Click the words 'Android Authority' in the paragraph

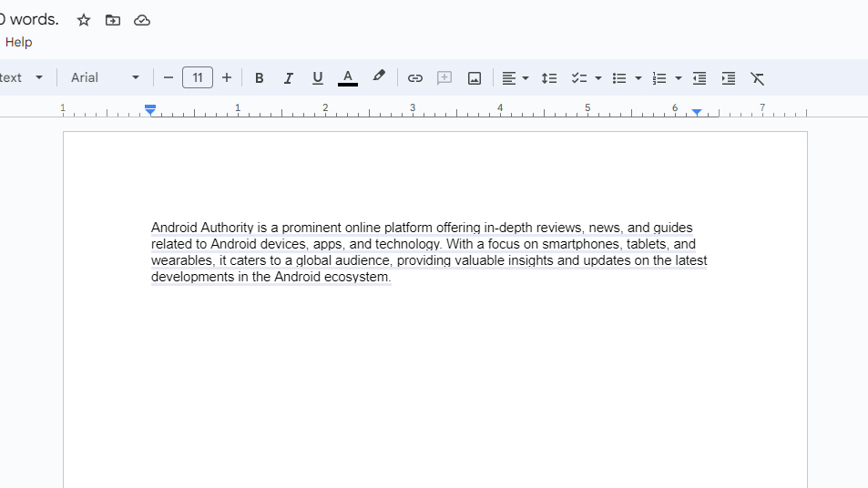tap(202, 228)
